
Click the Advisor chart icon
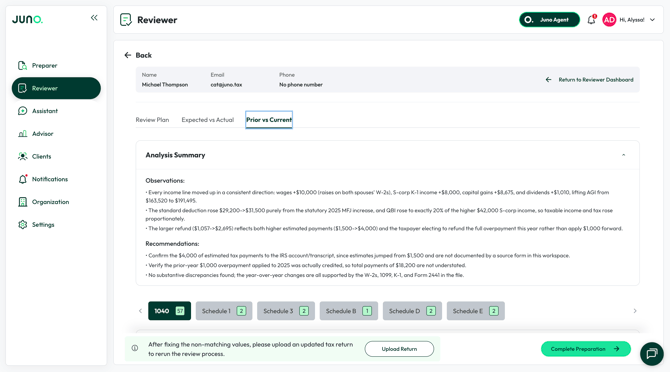[22, 134]
